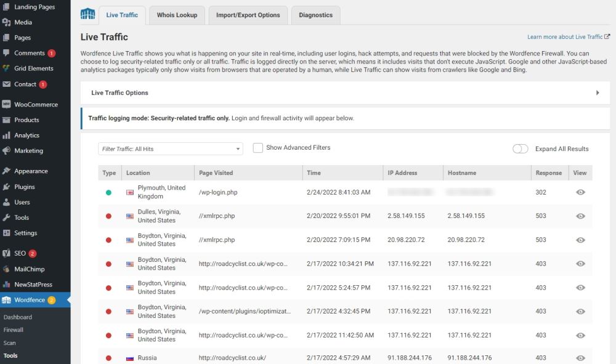Open Landing Pages icon in sidebar

tap(6, 7)
